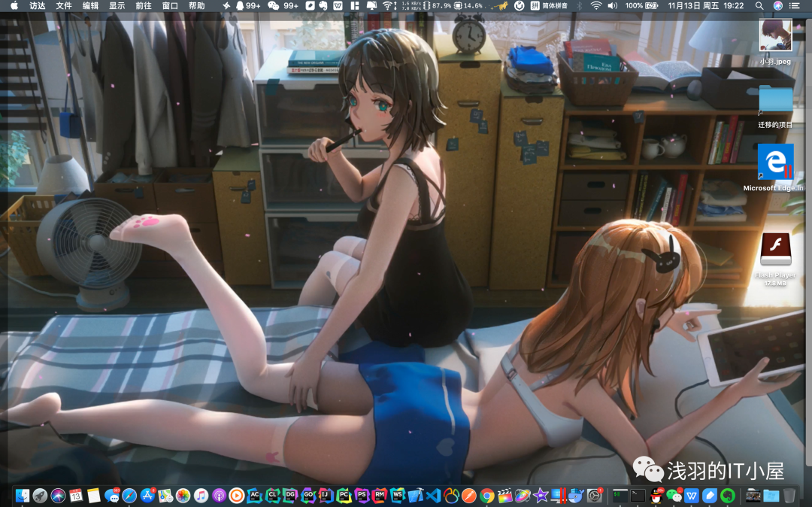Open the yellow Notes app in the Dock
This screenshot has width=812, height=507.
[94, 496]
